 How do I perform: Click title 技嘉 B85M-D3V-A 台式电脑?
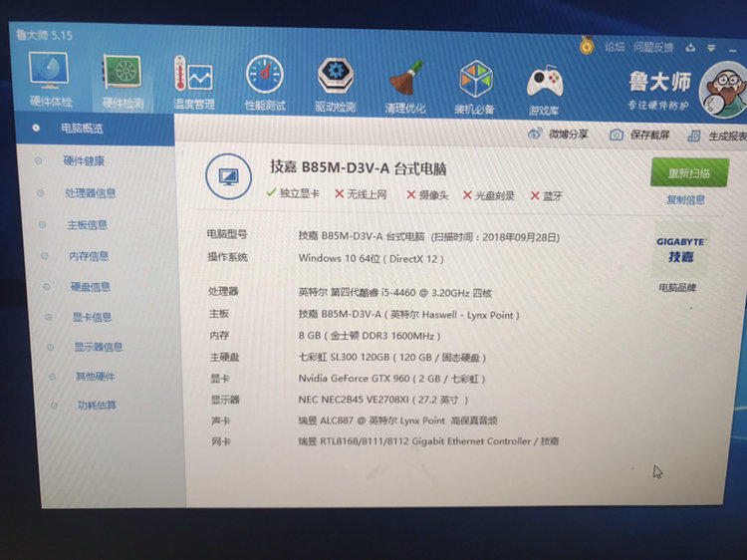click(x=359, y=167)
